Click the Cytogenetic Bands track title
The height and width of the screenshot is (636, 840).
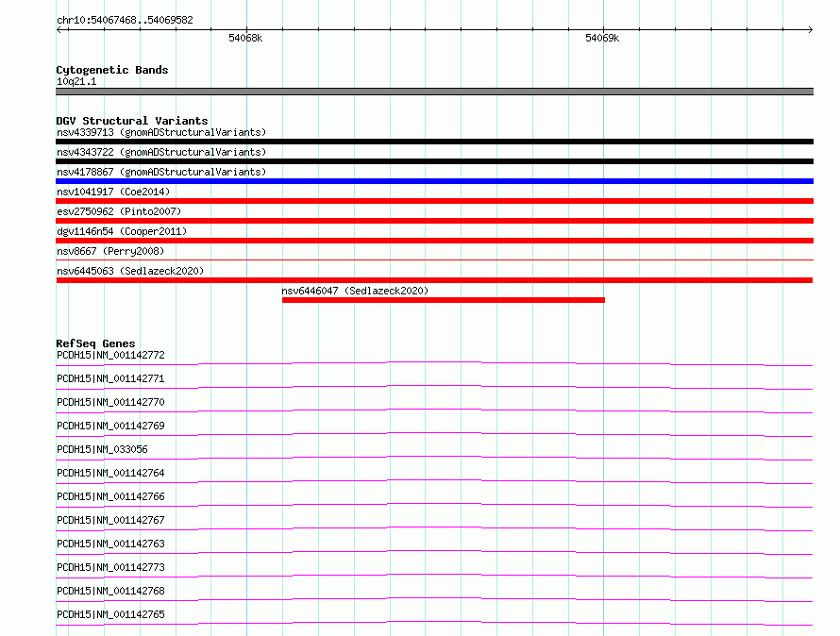(x=112, y=70)
